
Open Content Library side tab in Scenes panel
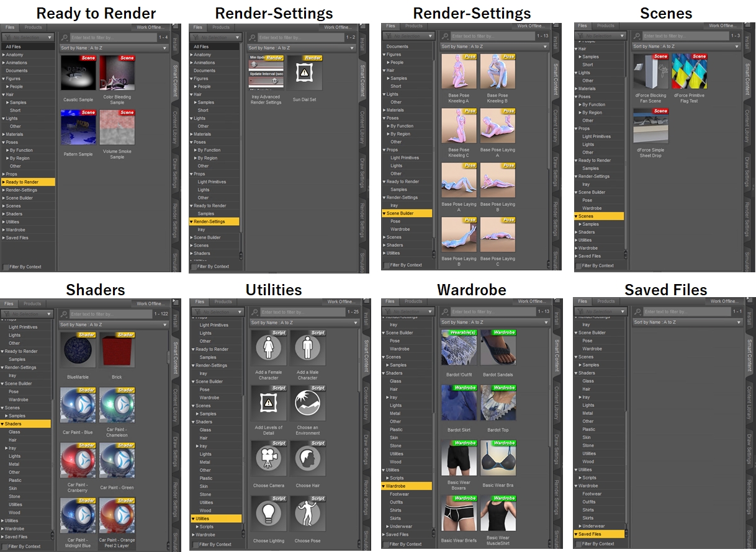749,127
